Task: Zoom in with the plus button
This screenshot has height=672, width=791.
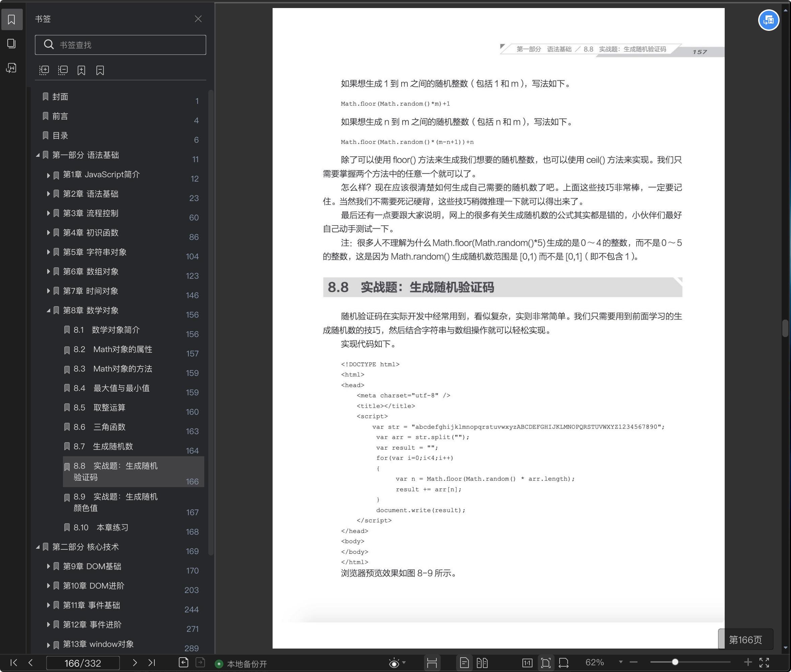Action: [x=747, y=662]
